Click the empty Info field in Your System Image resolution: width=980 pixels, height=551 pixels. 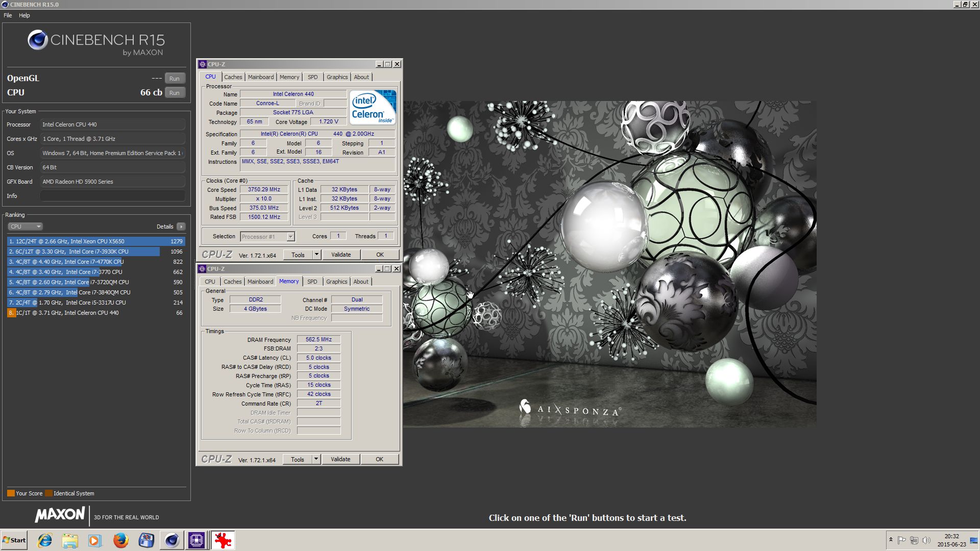[x=113, y=196]
